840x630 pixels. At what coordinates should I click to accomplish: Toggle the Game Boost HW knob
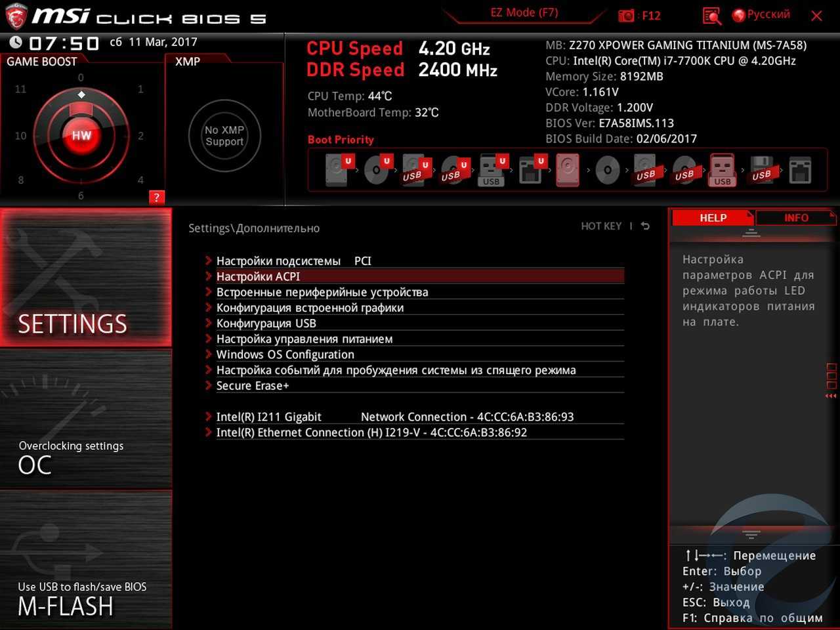(81, 136)
